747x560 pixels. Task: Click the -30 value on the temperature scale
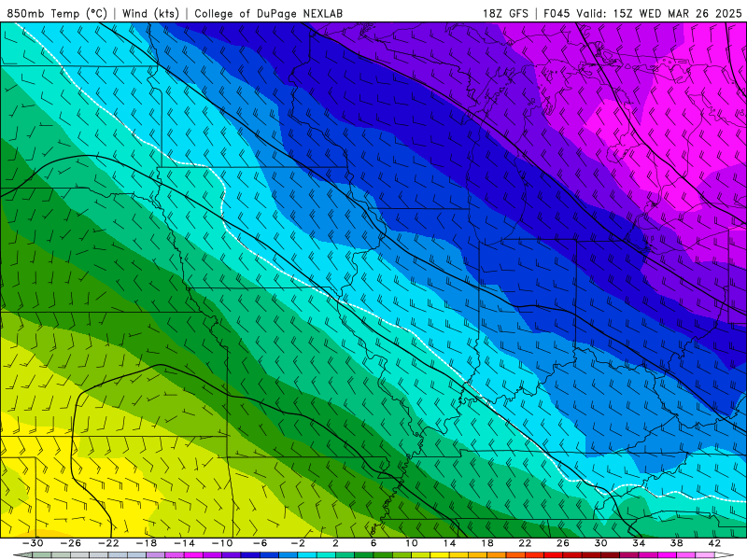pyautogui.click(x=33, y=543)
